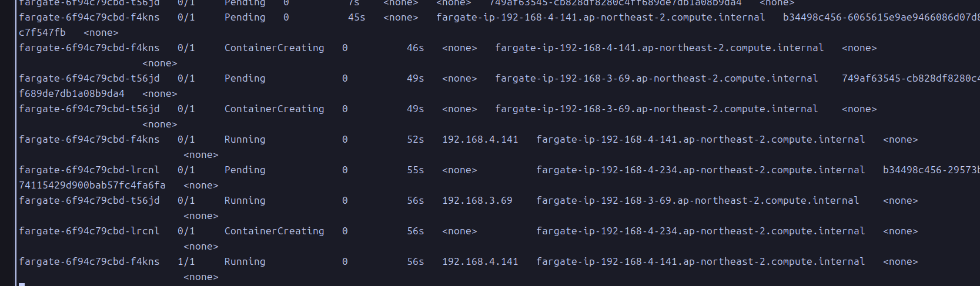The height and width of the screenshot is (286, 980).
Task: Select Running status of the t56jd pod
Action: [245, 201]
